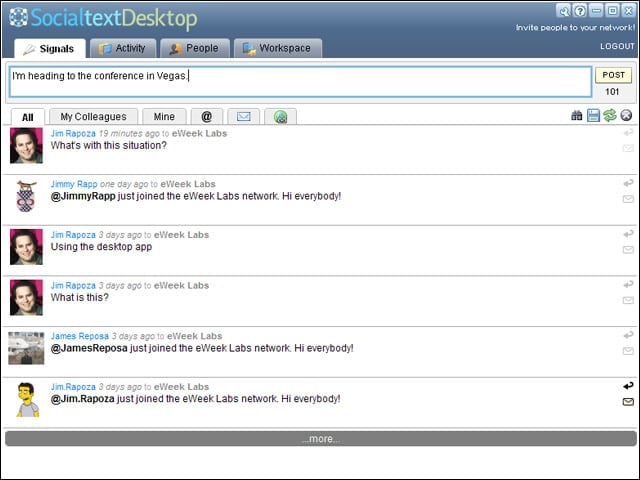640x480 pixels.
Task: Click the POST button
Action: (x=613, y=75)
